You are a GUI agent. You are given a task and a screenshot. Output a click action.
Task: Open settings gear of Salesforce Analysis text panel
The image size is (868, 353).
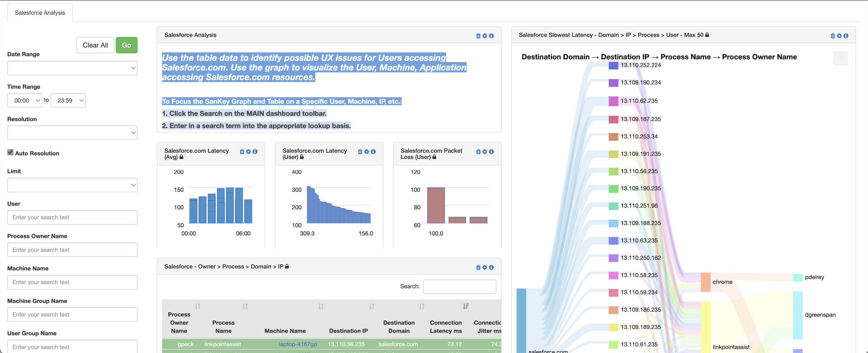tap(485, 36)
